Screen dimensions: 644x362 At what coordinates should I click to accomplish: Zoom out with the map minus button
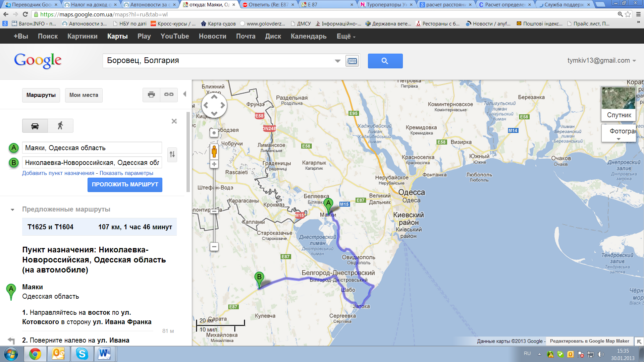coord(214,247)
